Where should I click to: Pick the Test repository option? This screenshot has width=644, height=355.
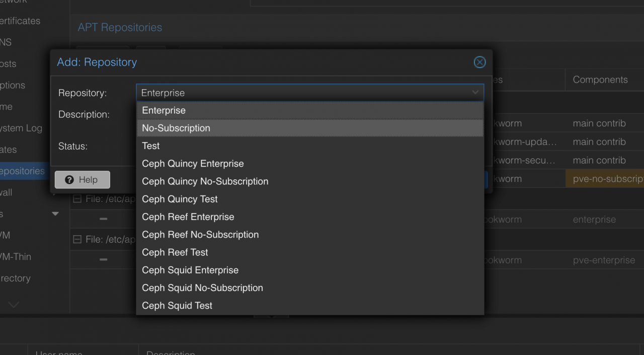(x=310, y=146)
